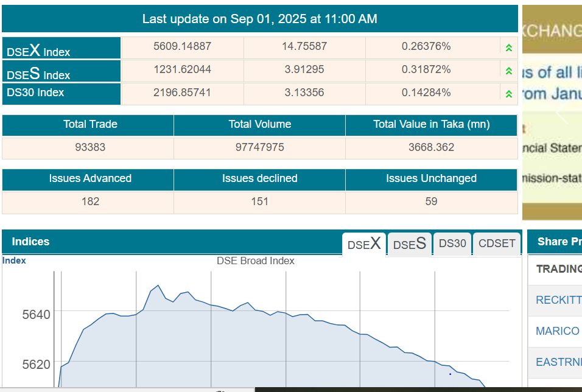Click the DS30 Index label
This screenshot has height=392, width=582.
click(x=35, y=93)
